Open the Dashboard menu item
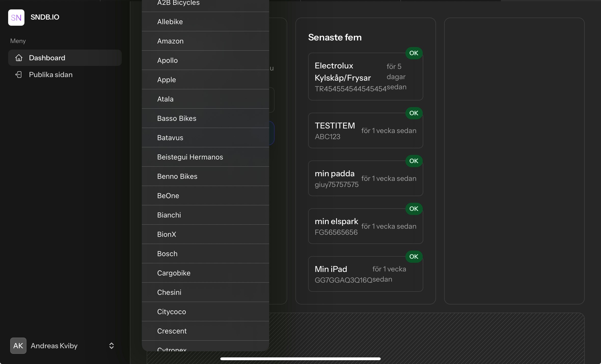 click(x=65, y=58)
